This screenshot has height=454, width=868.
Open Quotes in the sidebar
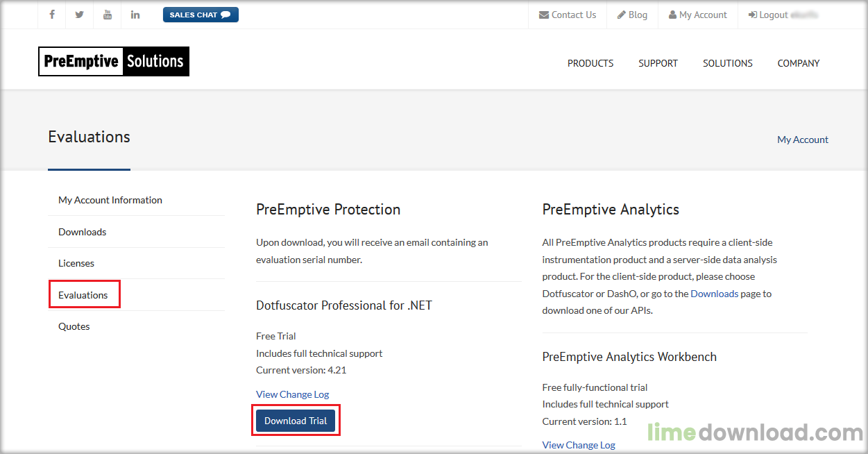(x=74, y=326)
